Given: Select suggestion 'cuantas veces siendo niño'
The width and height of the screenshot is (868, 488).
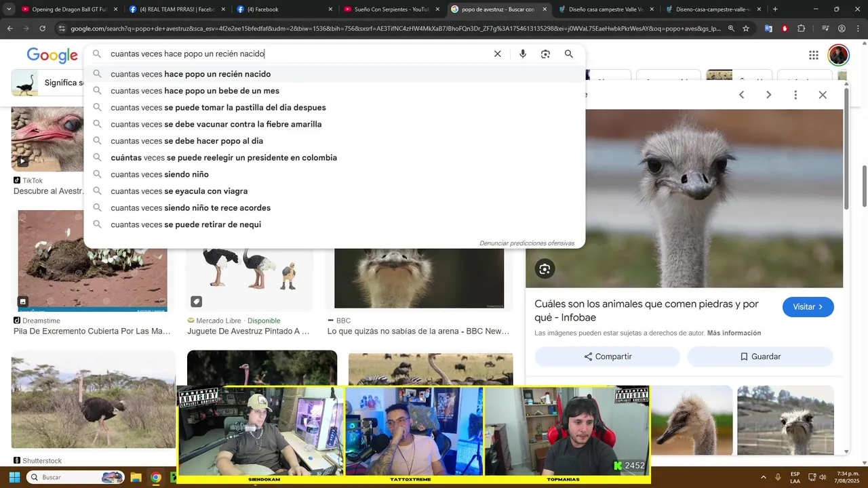Looking at the screenshot, I should (334, 174).
